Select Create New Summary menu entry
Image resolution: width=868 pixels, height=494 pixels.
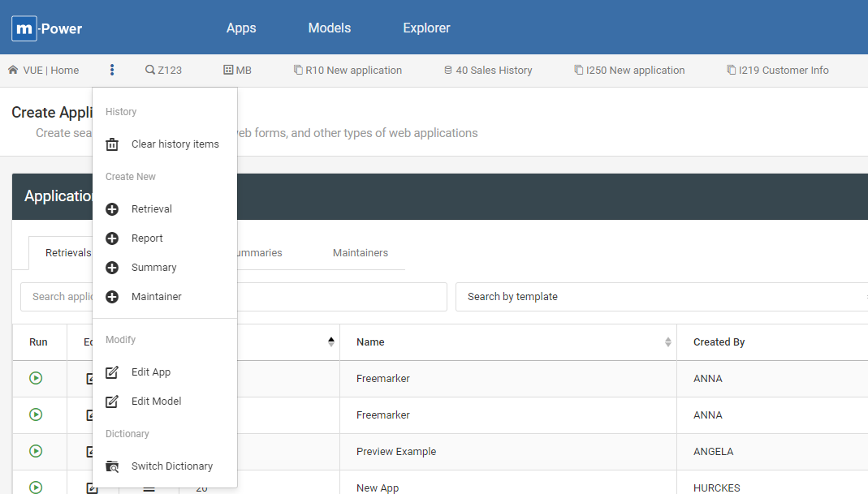(153, 268)
